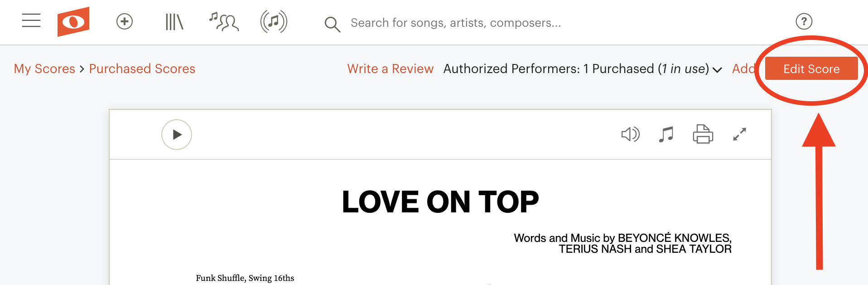This screenshot has width=868, height=285.
Task: Expand score to full screen
Action: click(739, 134)
